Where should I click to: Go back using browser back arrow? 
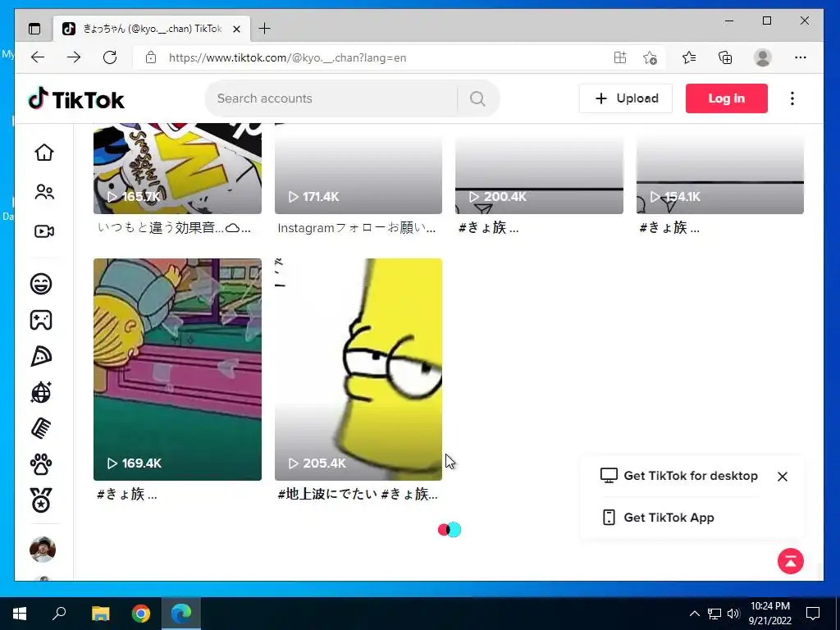[x=38, y=57]
